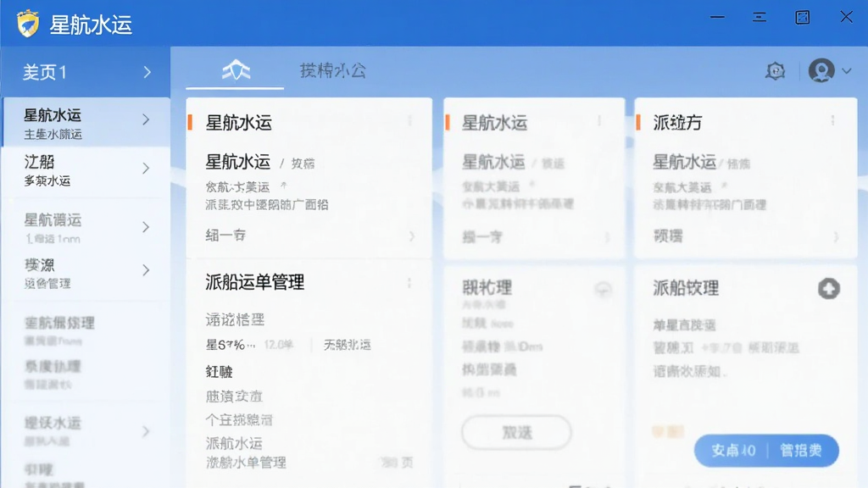Click the faint round icon in the lower middle card
Viewport: 868px width, 488px height.
tap(603, 289)
